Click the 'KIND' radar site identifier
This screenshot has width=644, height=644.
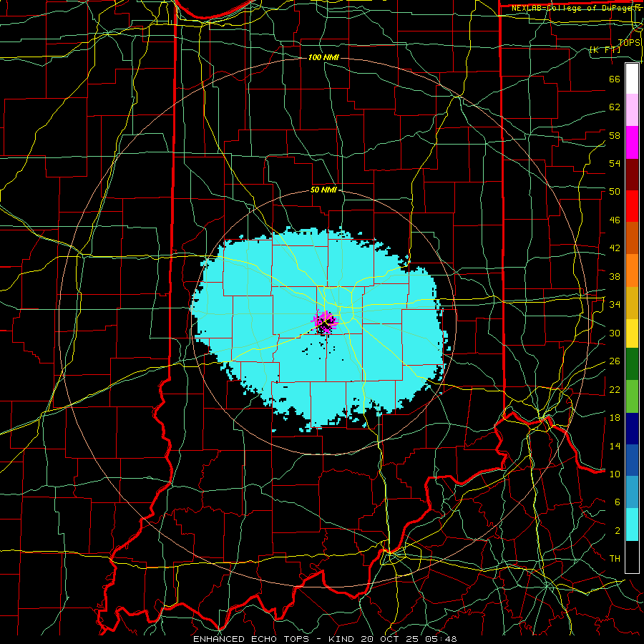pyautogui.click(x=343, y=639)
